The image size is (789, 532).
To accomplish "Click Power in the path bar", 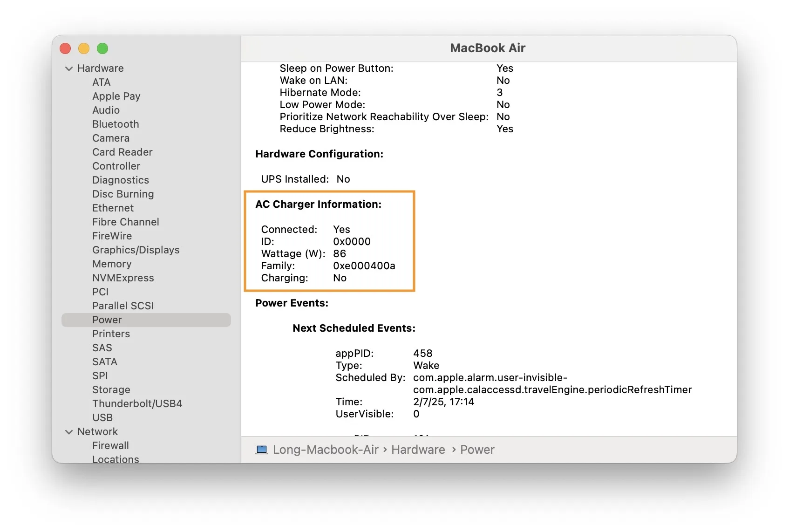I will pyautogui.click(x=477, y=450).
